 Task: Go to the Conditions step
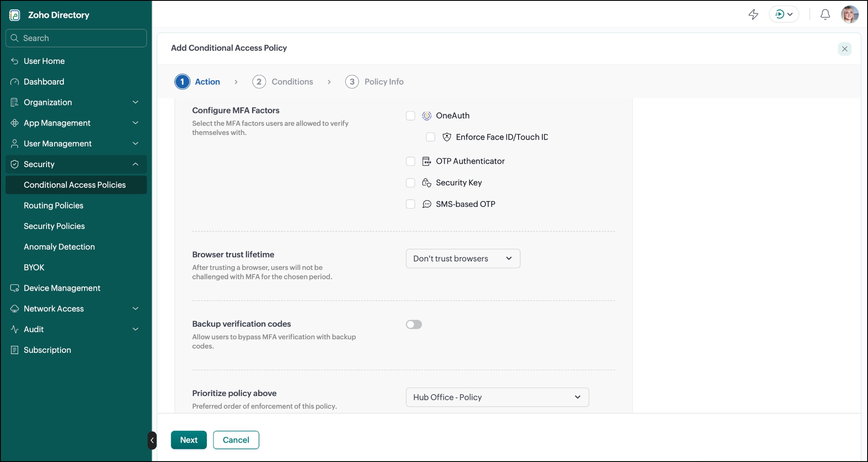[x=283, y=82]
